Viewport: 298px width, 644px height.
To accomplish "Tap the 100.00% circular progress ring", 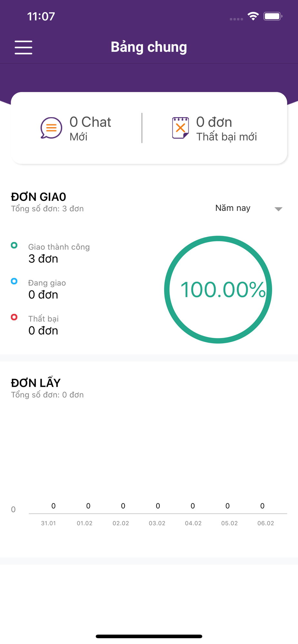I will (218, 289).
